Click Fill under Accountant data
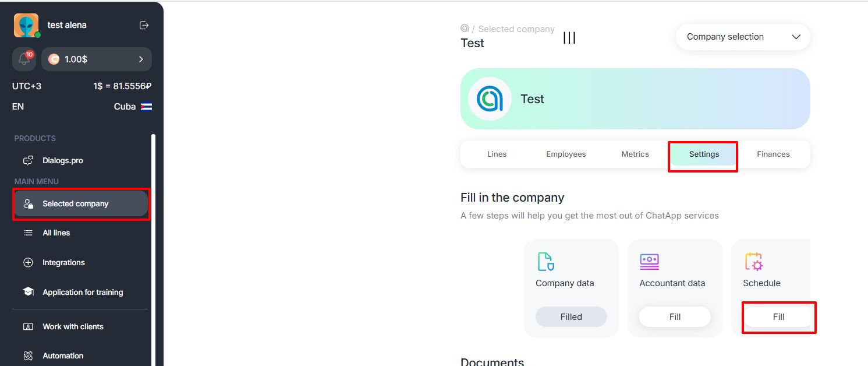 click(x=675, y=317)
